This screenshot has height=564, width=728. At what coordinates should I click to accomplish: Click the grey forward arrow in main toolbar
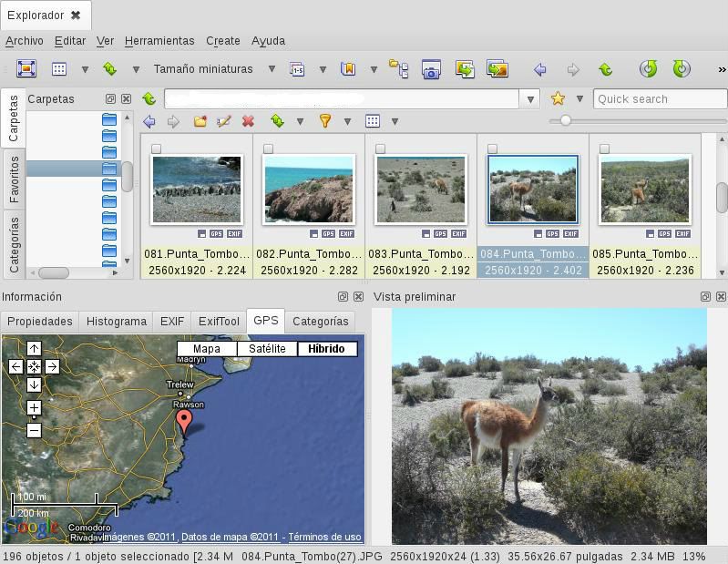pyautogui.click(x=573, y=69)
